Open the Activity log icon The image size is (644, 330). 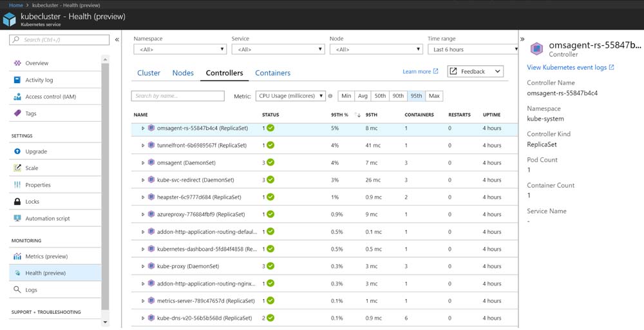pos(17,80)
